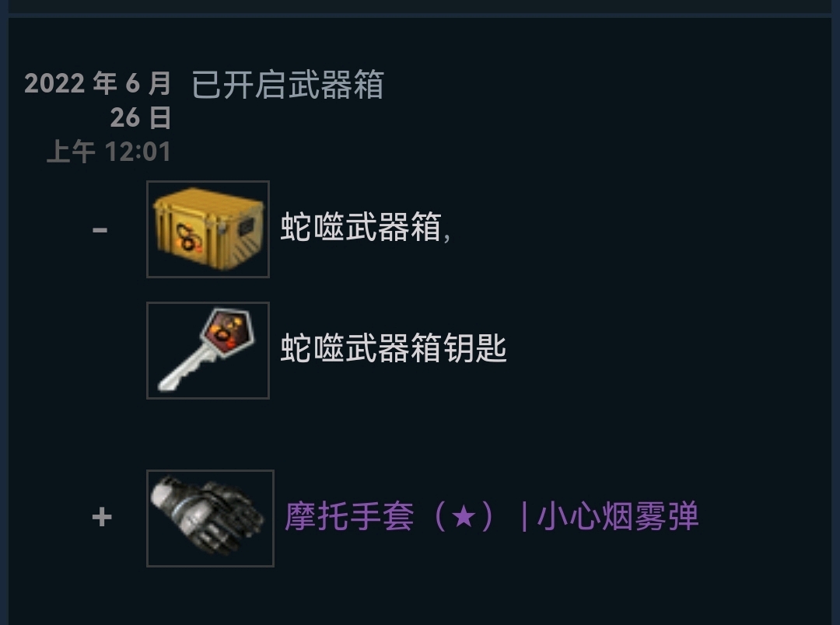
Task: Open the purple 摩托手套 item link
Action: (x=492, y=517)
